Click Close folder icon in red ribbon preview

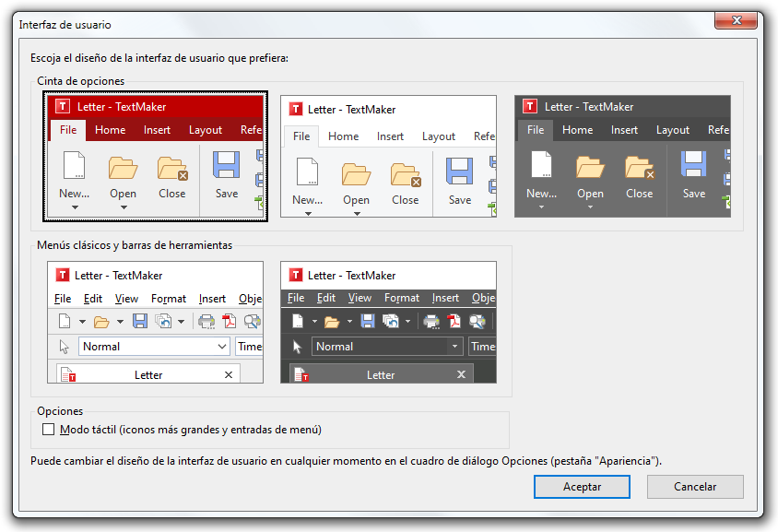point(172,168)
